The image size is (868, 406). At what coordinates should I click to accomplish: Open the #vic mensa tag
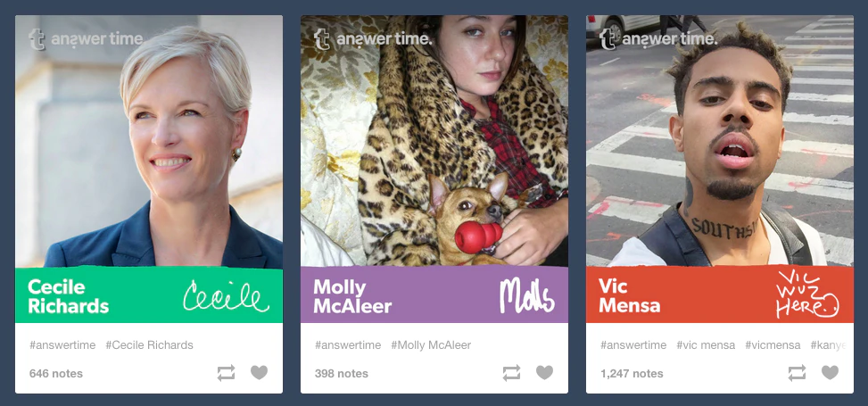coord(706,345)
